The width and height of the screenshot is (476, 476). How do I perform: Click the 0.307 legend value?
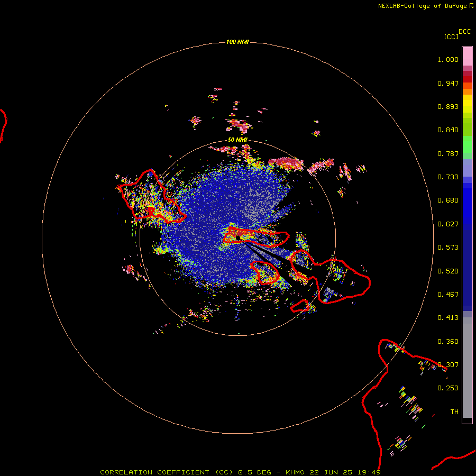[x=448, y=365]
